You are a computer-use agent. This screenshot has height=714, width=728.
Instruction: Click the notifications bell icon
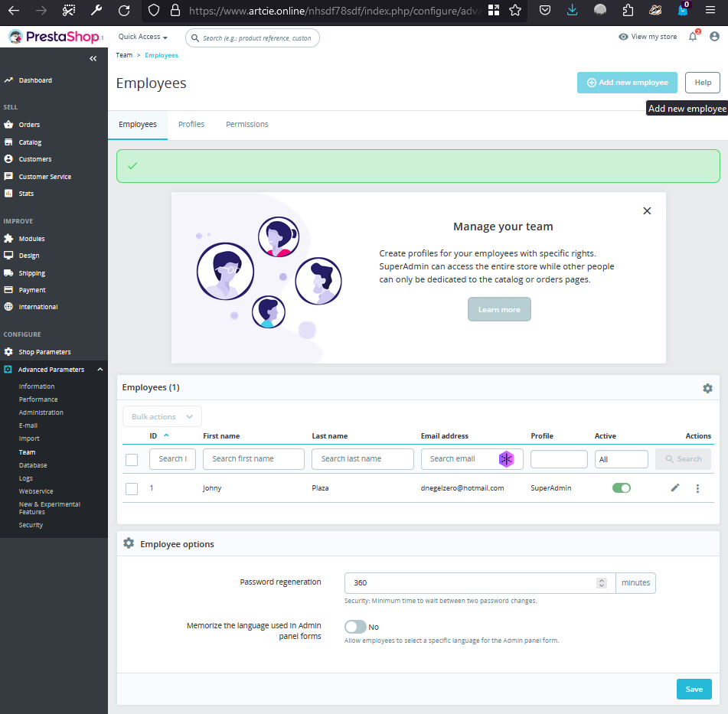(693, 37)
